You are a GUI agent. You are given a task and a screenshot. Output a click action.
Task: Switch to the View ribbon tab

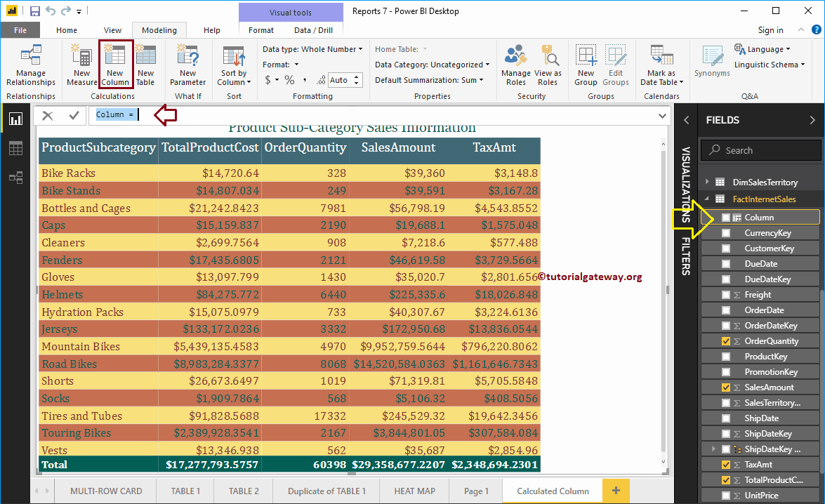[x=112, y=30]
